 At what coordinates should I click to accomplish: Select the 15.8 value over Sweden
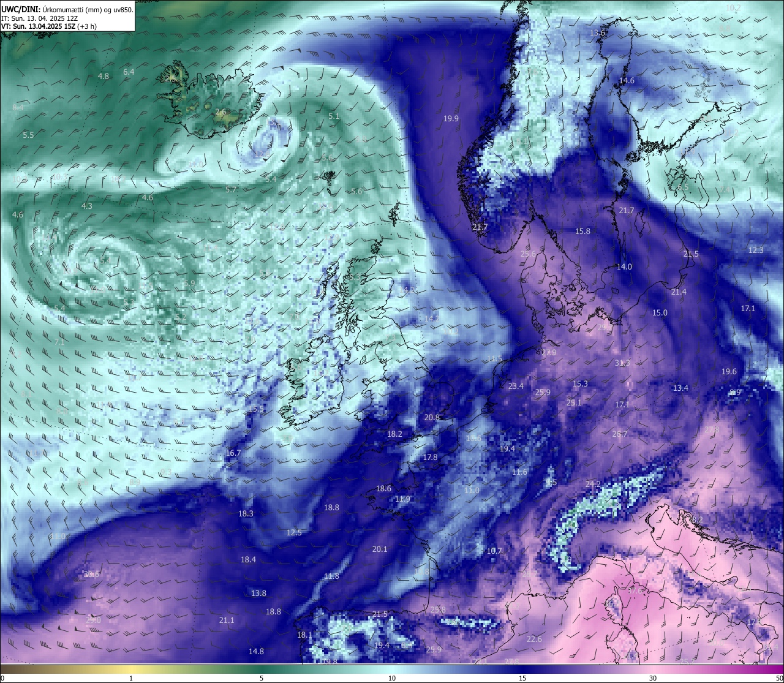(x=582, y=231)
